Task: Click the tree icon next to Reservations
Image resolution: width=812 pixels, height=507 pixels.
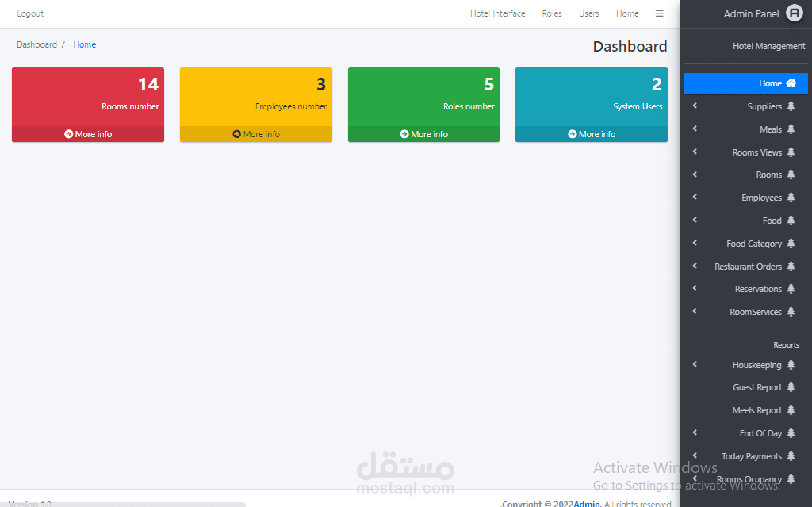Action: [x=791, y=289]
